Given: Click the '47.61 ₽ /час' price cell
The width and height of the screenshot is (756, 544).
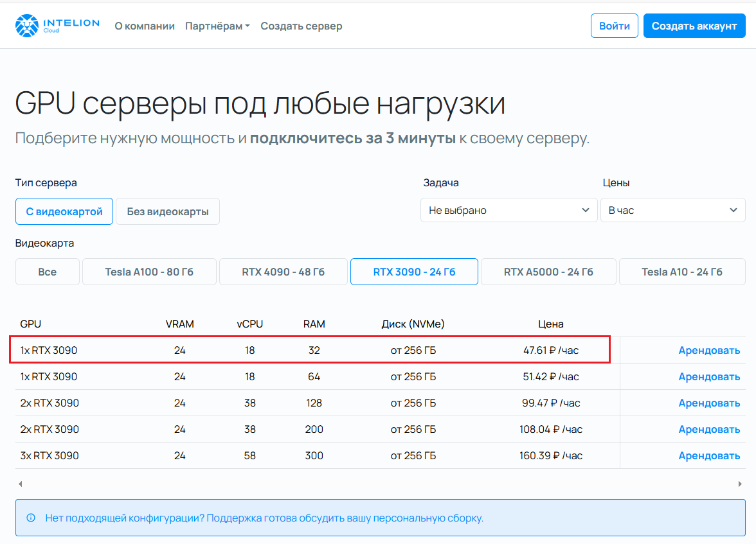Looking at the screenshot, I should (x=550, y=350).
